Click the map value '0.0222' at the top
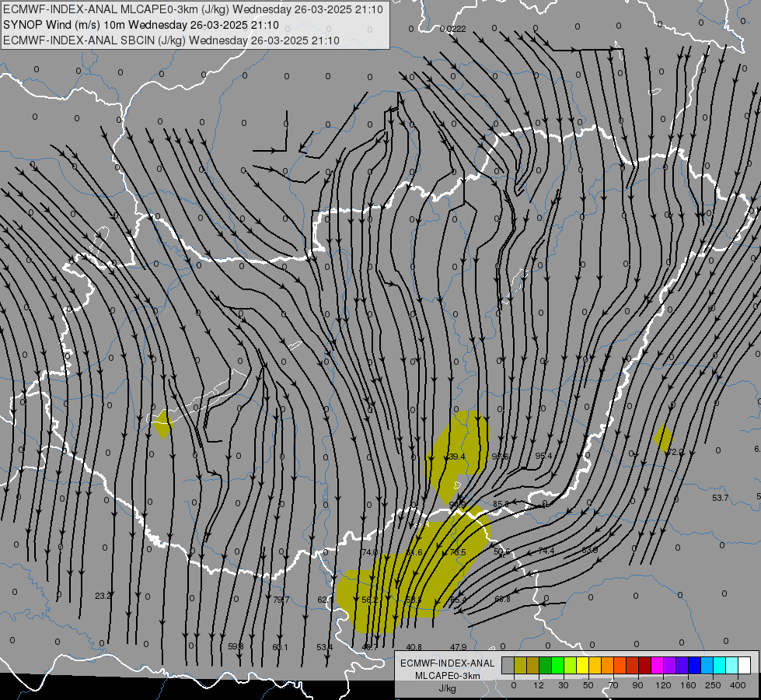Image resolution: width=761 pixels, height=700 pixels. [453, 29]
